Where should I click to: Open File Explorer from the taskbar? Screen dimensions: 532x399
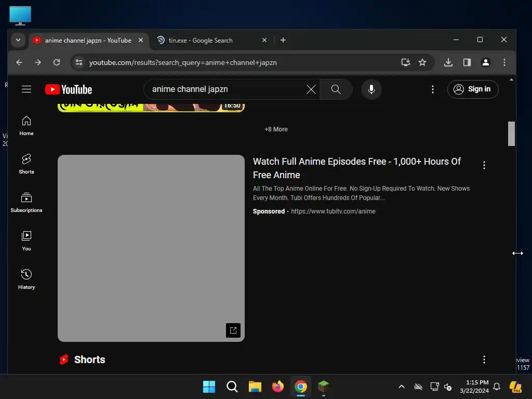(x=255, y=387)
